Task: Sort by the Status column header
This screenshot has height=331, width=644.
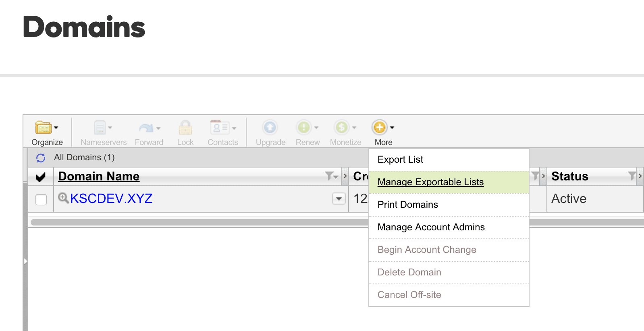Action: (570, 176)
